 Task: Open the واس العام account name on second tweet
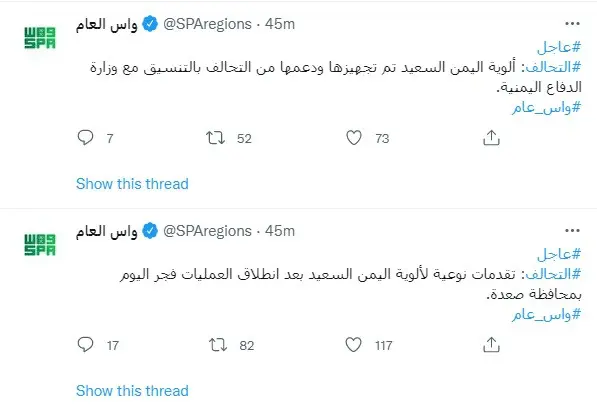pyautogui.click(x=107, y=231)
